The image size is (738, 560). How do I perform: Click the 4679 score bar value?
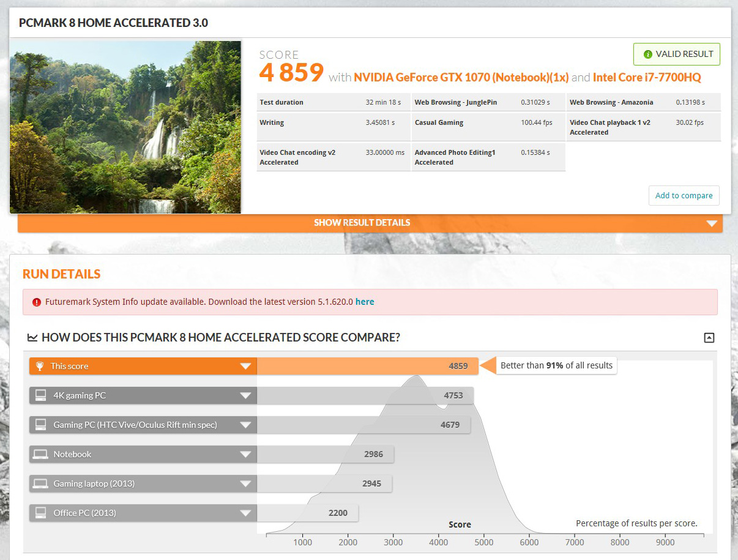[450, 425]
